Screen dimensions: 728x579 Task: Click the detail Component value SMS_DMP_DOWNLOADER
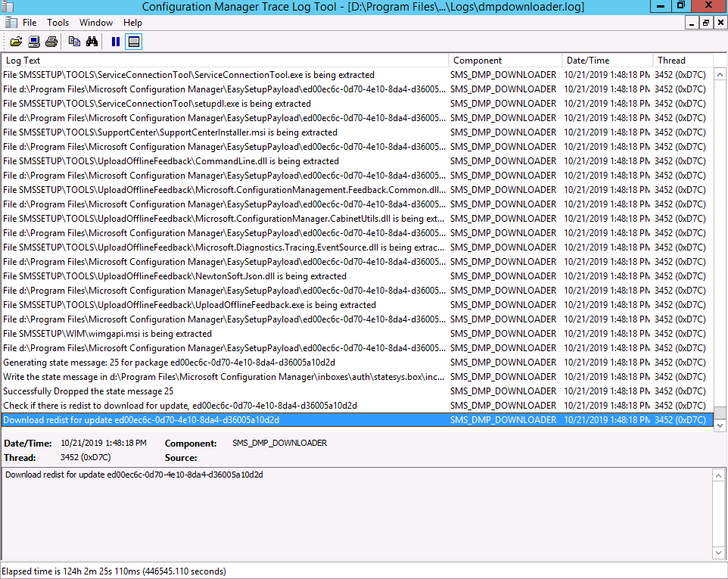pyautogui.click(x=279, y=443)
